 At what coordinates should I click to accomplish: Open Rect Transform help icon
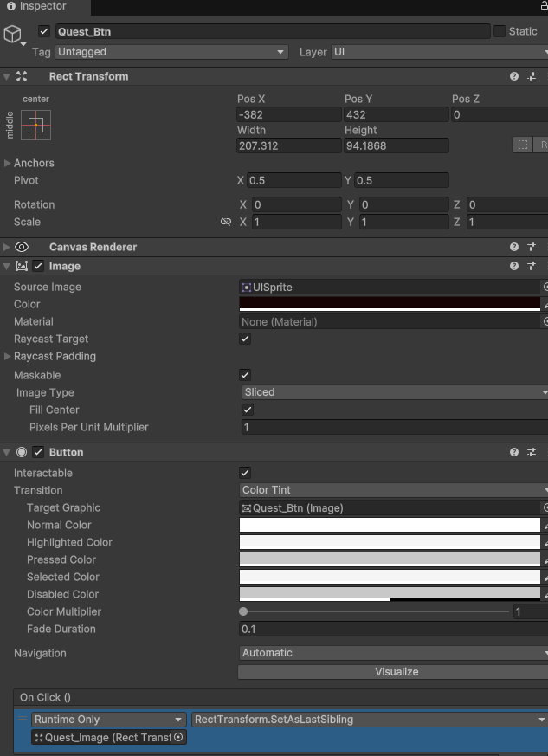point(514,76)
